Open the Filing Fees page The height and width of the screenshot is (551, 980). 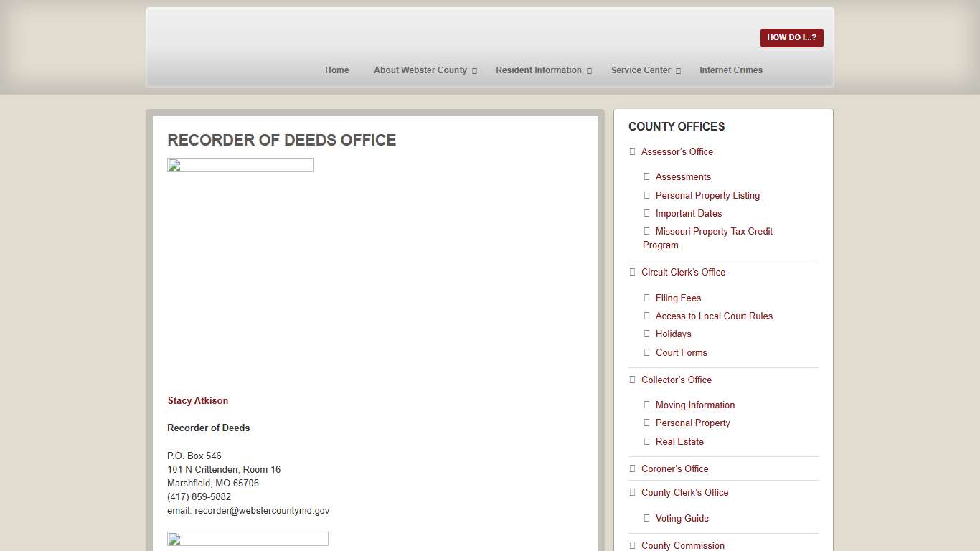(x=678, y=298)
